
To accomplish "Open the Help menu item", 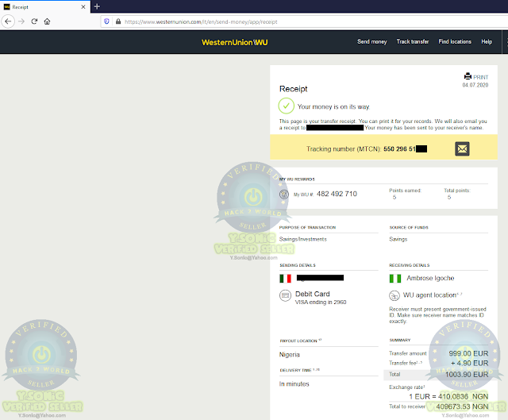I will 487,41.
